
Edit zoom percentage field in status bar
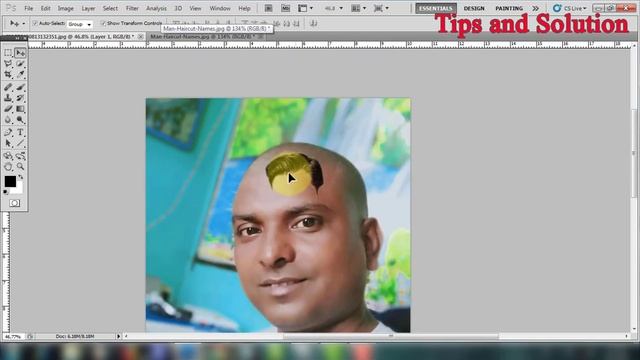(13, 337)
